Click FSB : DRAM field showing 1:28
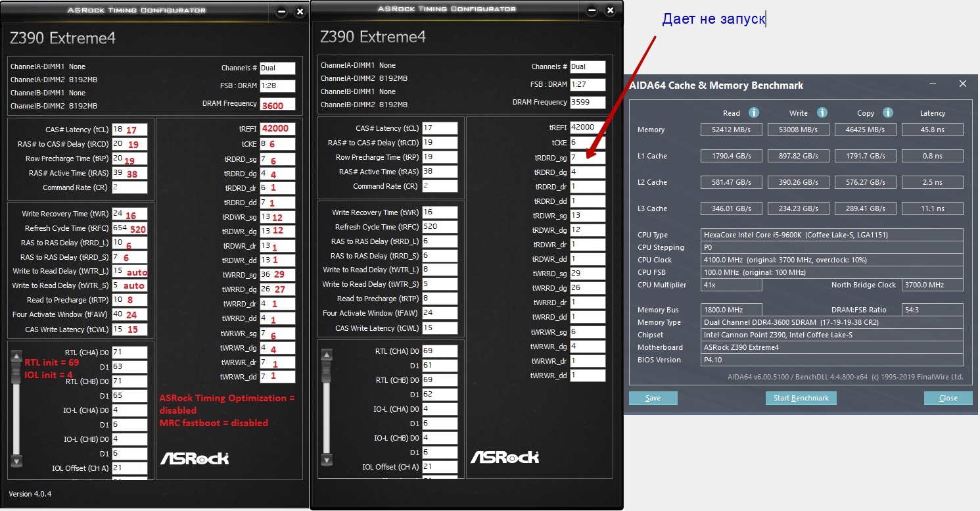 tap(277, 85)
